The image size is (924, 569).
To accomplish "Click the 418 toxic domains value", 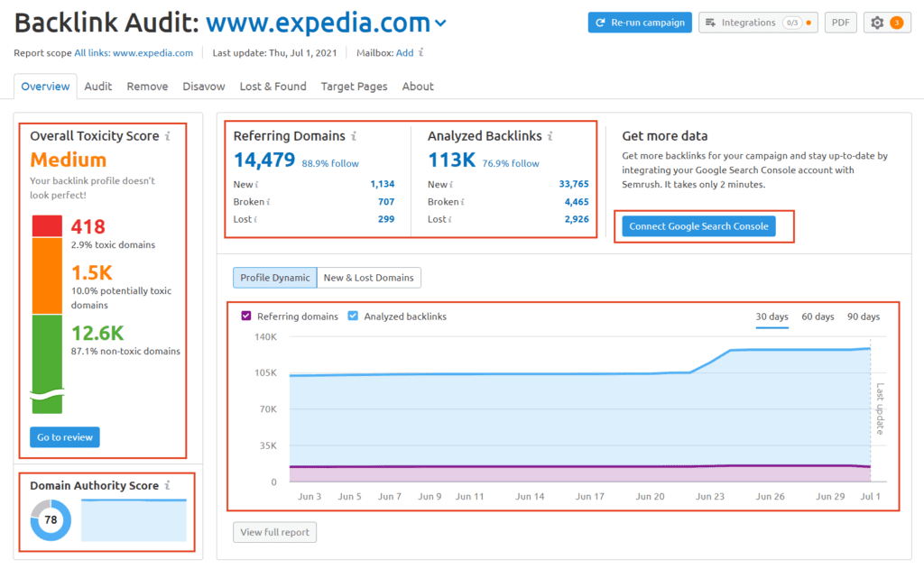I will pyautogui.click(x=88, y=226).
